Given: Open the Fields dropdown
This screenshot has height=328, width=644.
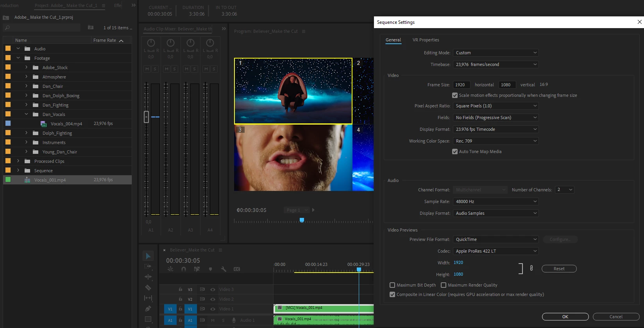Looking at the screenshot, I should (x=496, y=118).
